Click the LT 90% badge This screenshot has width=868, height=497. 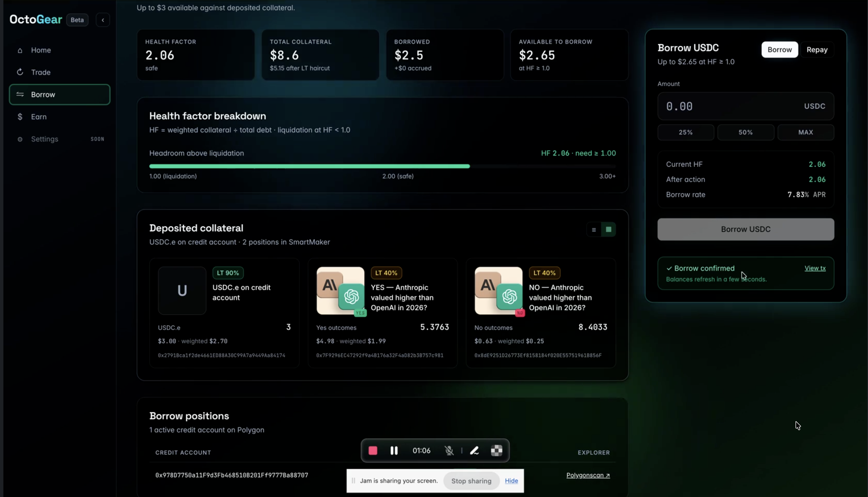click(228, 273)
